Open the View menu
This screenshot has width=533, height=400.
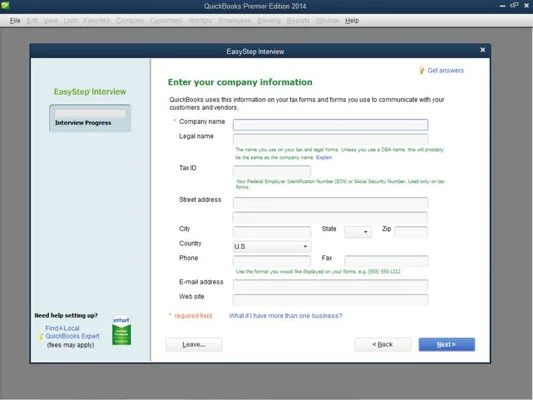pyautogui.click(x=50, y=21)
